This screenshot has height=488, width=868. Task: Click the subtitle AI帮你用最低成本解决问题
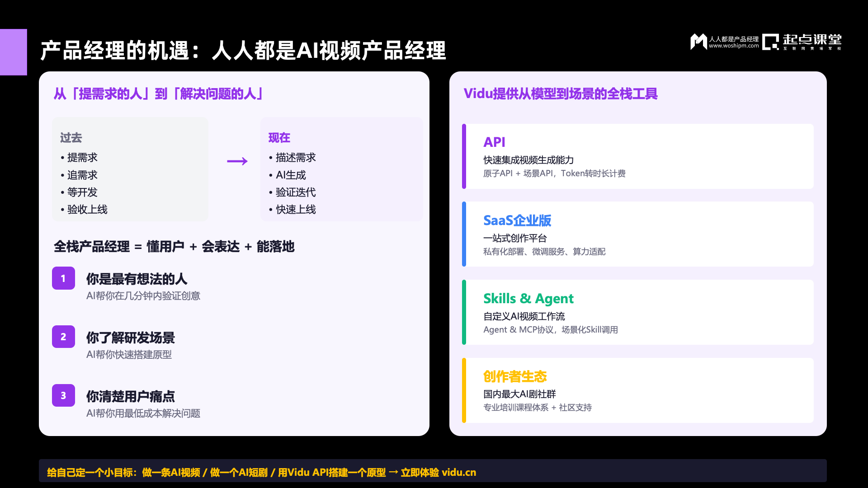[143, 413]
